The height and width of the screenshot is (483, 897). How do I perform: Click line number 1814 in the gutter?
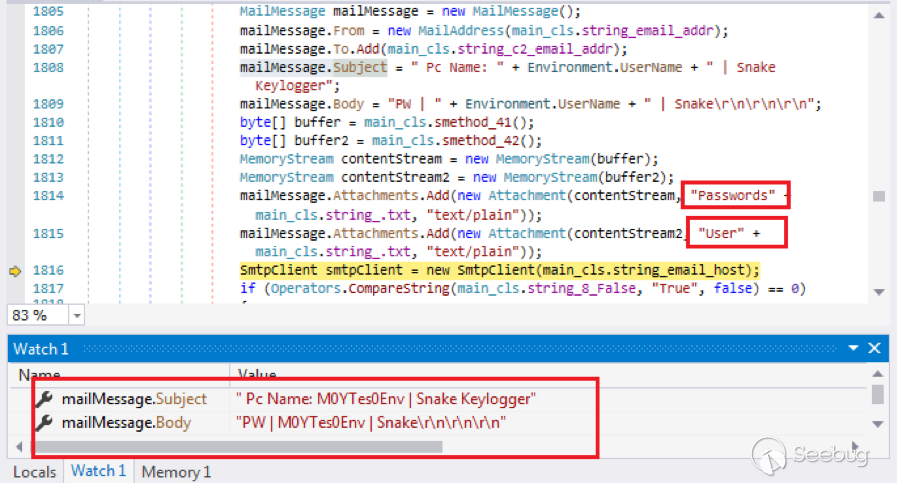48,196
